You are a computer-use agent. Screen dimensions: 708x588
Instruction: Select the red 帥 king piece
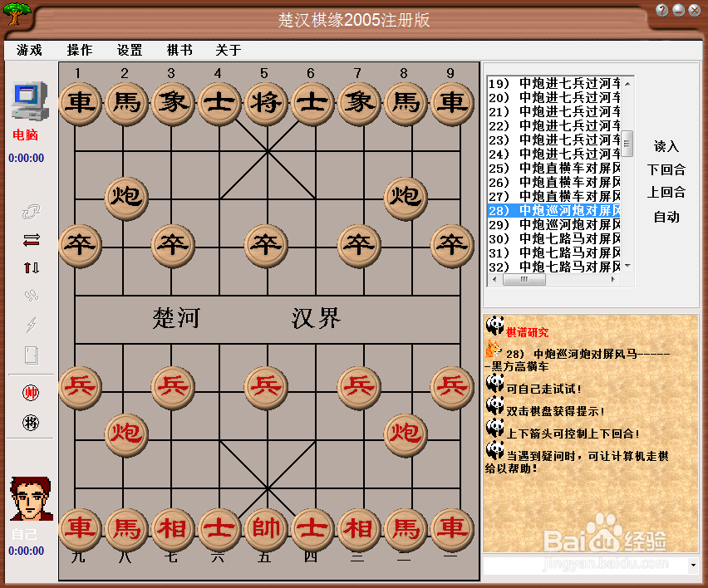(x=267, y=529)
